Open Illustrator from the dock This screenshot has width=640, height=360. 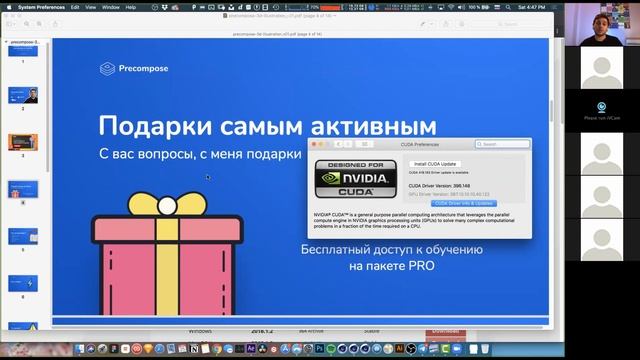[x=400, y=349]
